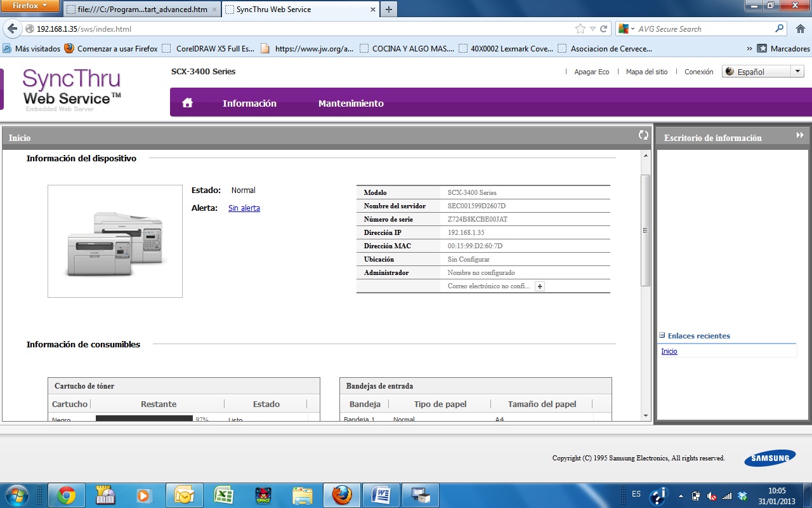Image resolution: width=812 pixels, height=508 pixels.
Task: Open Asociacion de Cervece bookmark
Action: point(605,48)
